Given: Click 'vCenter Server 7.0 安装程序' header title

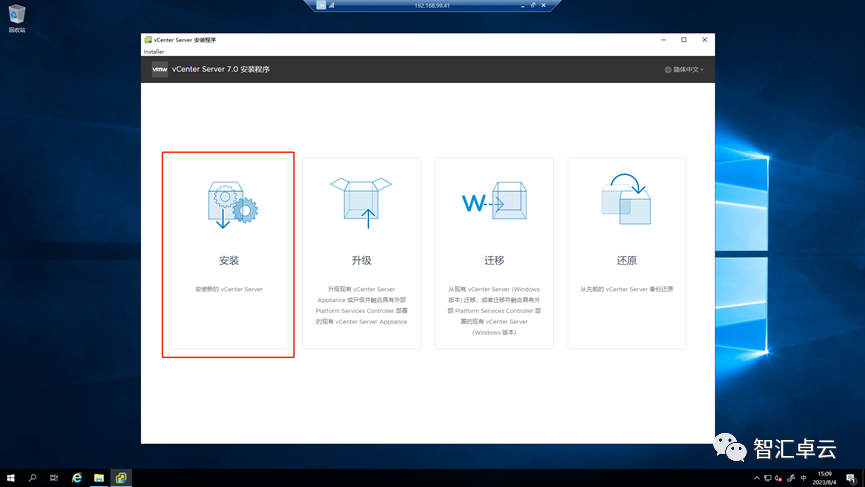Looking at the screenshot, I should click(221, 69).
